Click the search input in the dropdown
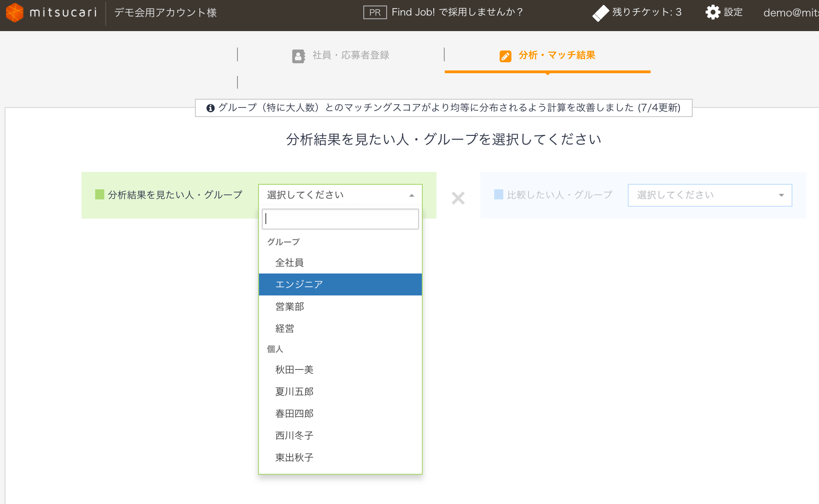 point(340,219)
